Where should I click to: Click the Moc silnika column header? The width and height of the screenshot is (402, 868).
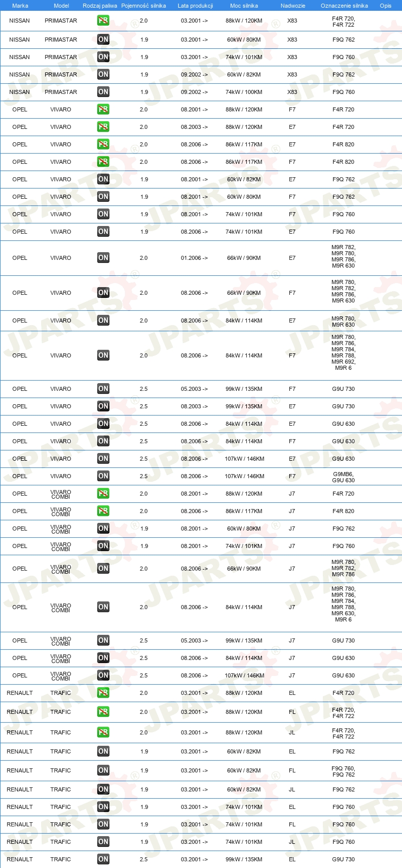coord(244,6)
